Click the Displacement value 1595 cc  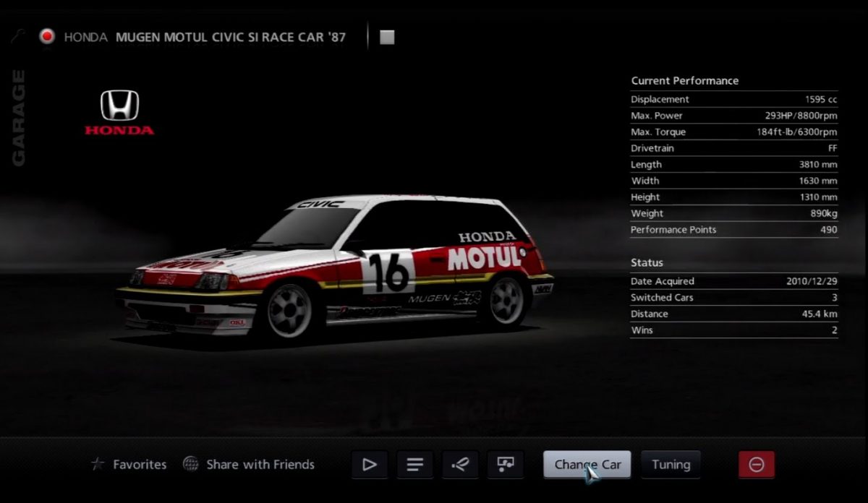tap(821, 100)
